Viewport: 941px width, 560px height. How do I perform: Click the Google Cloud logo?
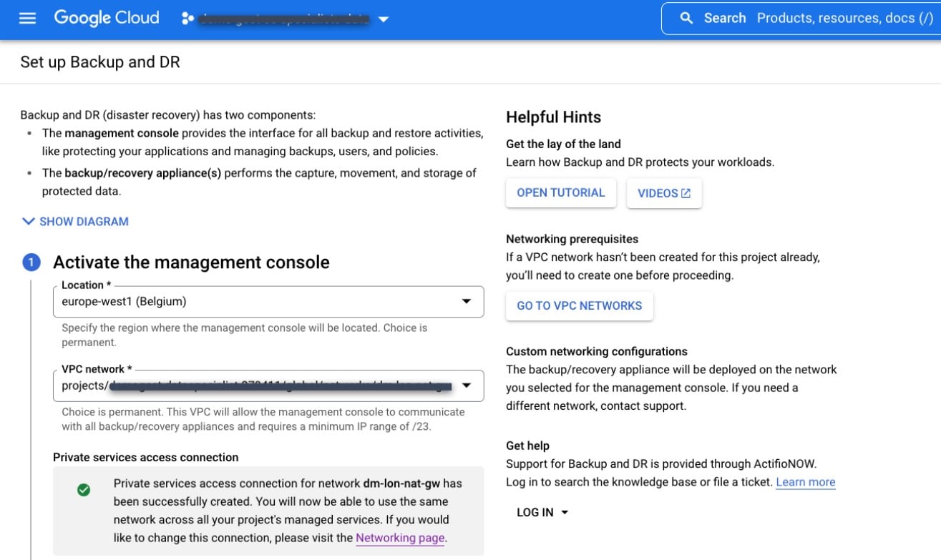pos(107,18)
